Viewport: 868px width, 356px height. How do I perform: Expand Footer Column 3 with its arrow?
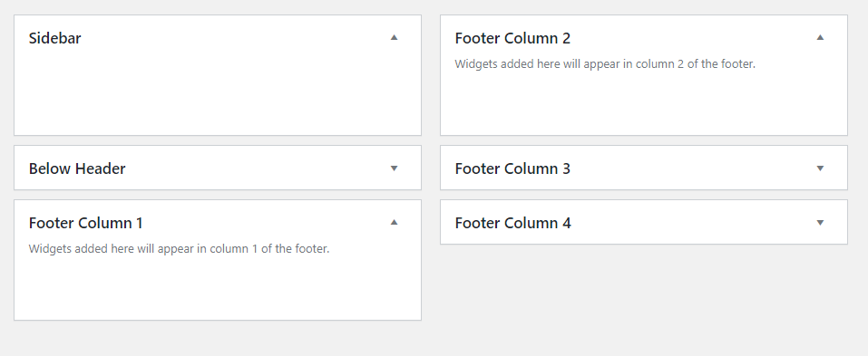pyautogui.click(x=821, y=168)
